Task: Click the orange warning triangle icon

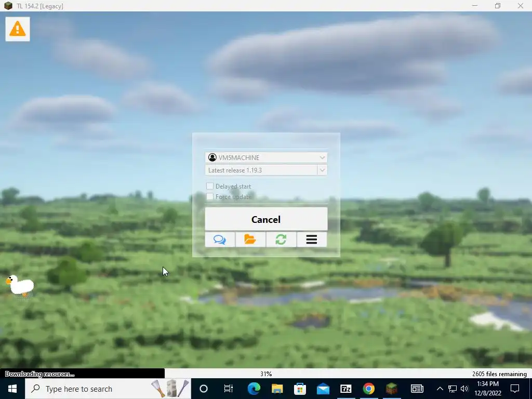Action: [x=18, y=29]
